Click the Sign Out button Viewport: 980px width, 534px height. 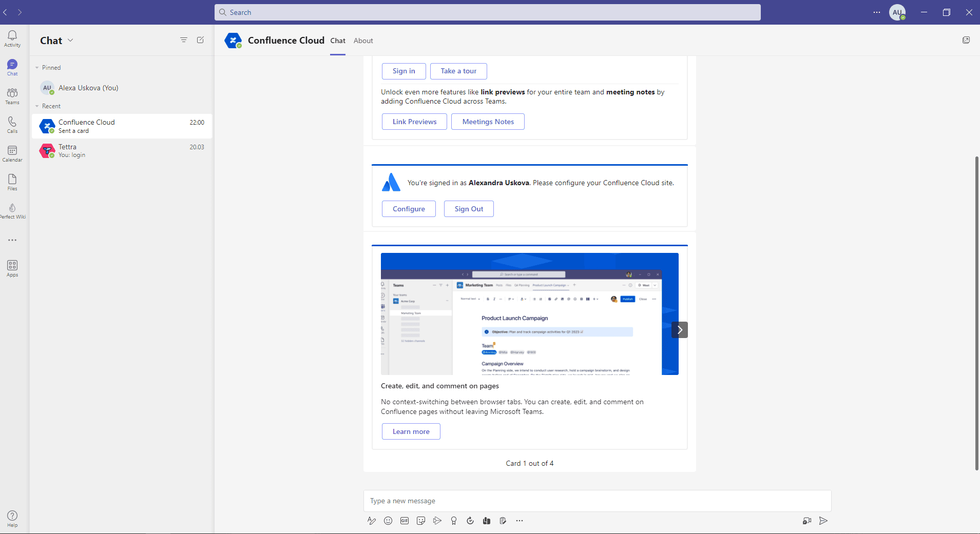pos(469,209)
